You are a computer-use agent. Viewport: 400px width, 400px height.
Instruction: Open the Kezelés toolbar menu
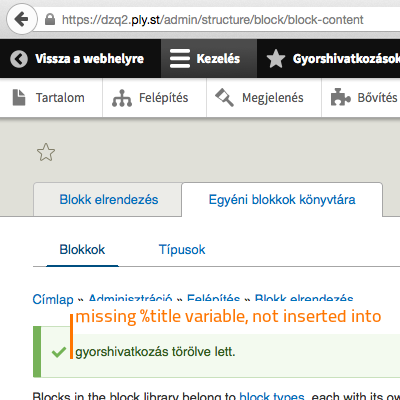tap(209, 59)
